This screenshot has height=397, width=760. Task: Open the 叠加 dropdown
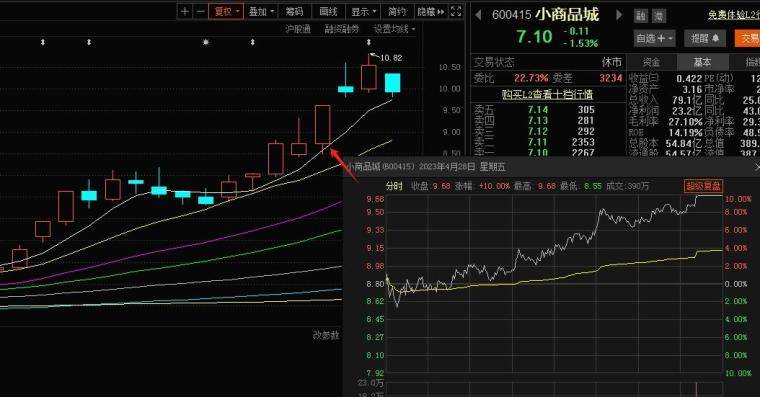click(x=261, y=12)
